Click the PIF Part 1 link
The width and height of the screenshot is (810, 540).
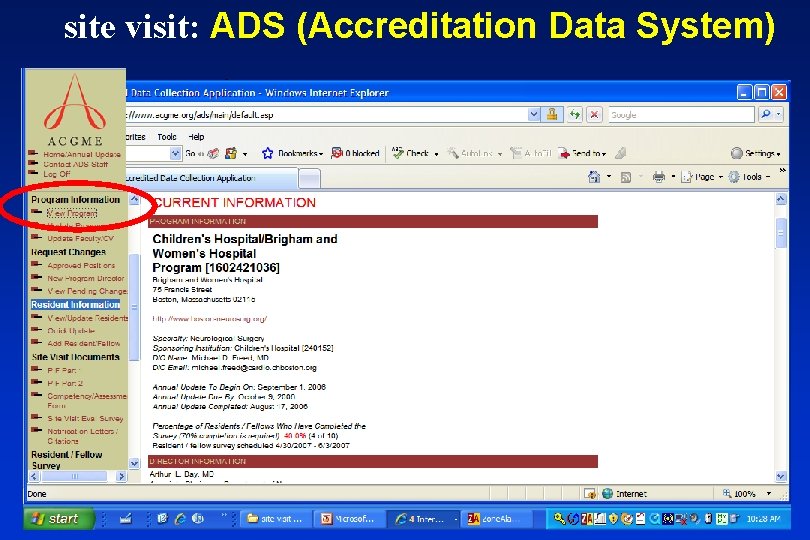pyautogui.click(x=64, y=371)
